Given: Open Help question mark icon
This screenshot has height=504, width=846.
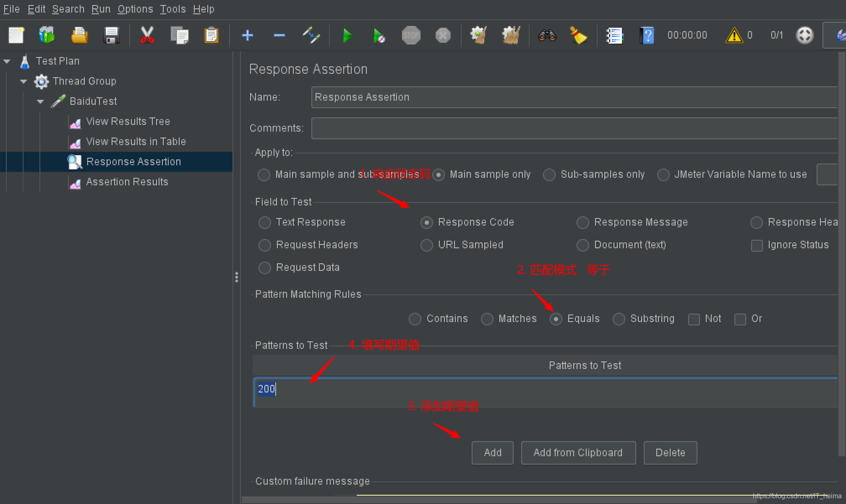Looking at the screenshot, I should [x=647, y=36].
